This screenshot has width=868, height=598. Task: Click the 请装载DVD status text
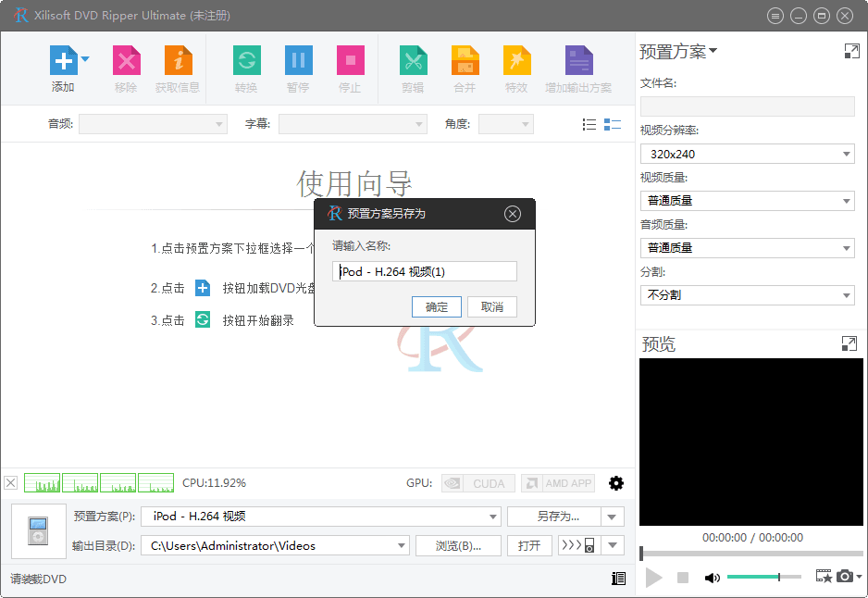38,579
